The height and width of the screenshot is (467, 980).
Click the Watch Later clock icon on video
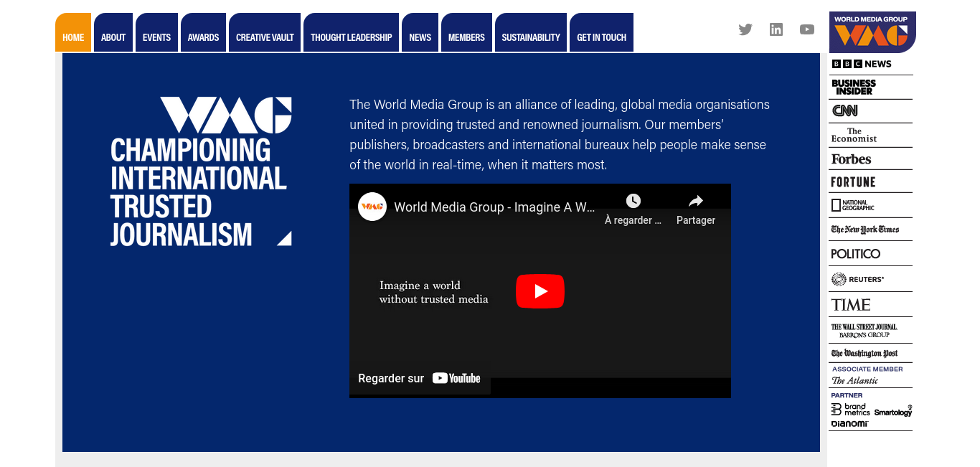(x=633, y=201)
